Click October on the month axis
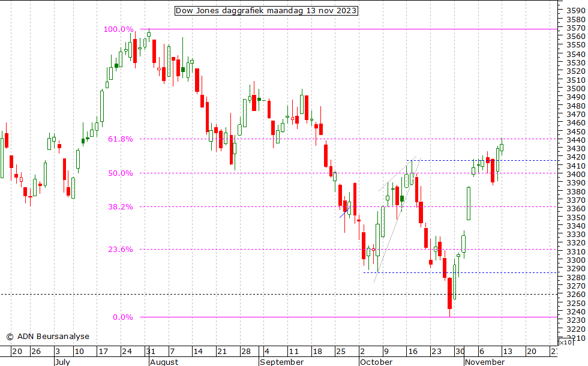 click(375, 362)
